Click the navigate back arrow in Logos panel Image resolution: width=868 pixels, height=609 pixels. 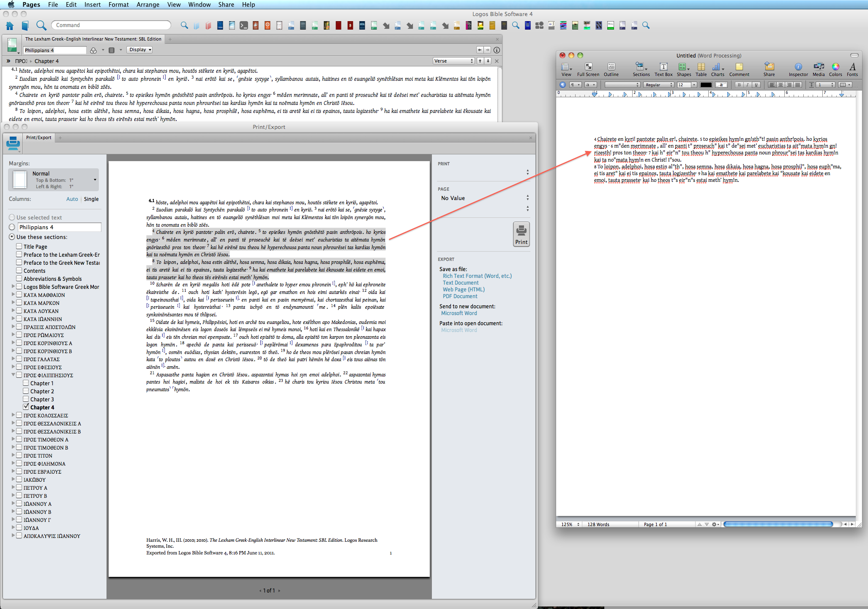480,50
